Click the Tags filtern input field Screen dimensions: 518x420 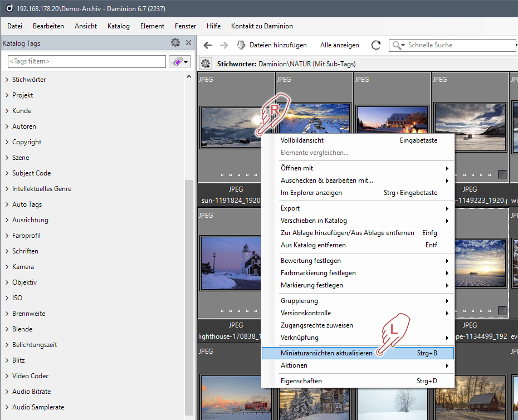tap(86, 61)
